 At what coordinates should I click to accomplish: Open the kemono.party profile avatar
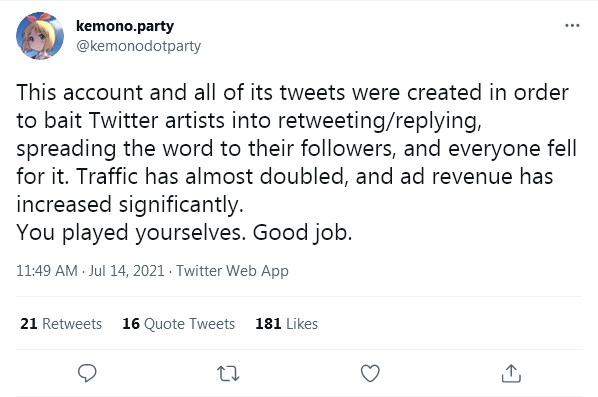click(x=40, y=36)
